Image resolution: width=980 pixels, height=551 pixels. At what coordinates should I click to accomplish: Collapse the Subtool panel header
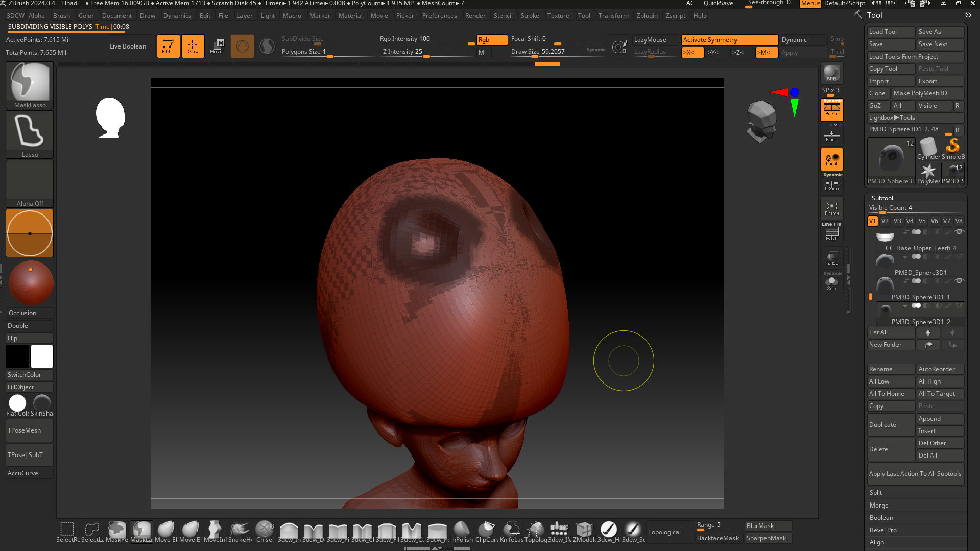coord(882,198)
